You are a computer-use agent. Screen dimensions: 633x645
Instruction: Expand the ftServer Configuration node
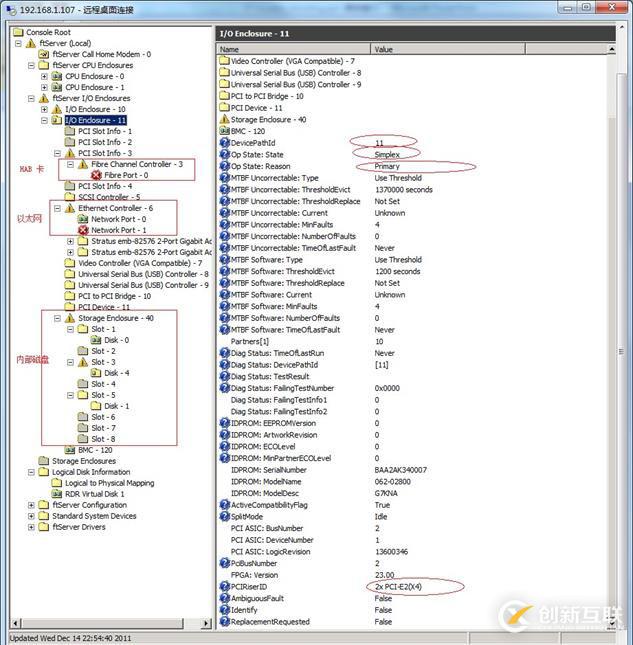click(x=31, y=505)
